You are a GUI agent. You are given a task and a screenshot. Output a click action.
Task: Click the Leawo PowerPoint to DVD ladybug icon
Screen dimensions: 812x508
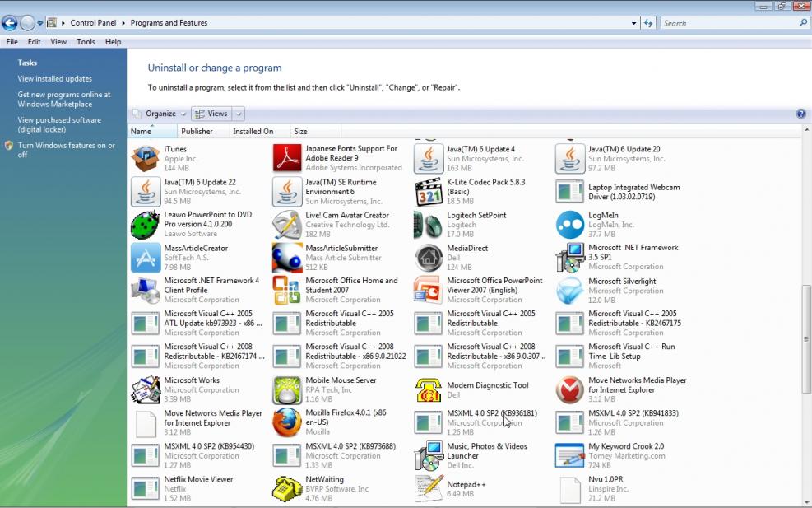pos(146,225)
